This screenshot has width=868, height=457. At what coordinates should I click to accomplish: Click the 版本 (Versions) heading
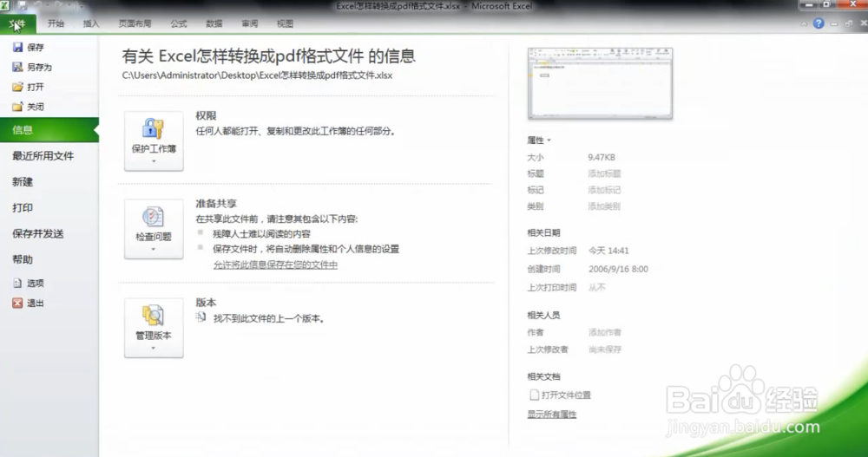pos(206,303)
